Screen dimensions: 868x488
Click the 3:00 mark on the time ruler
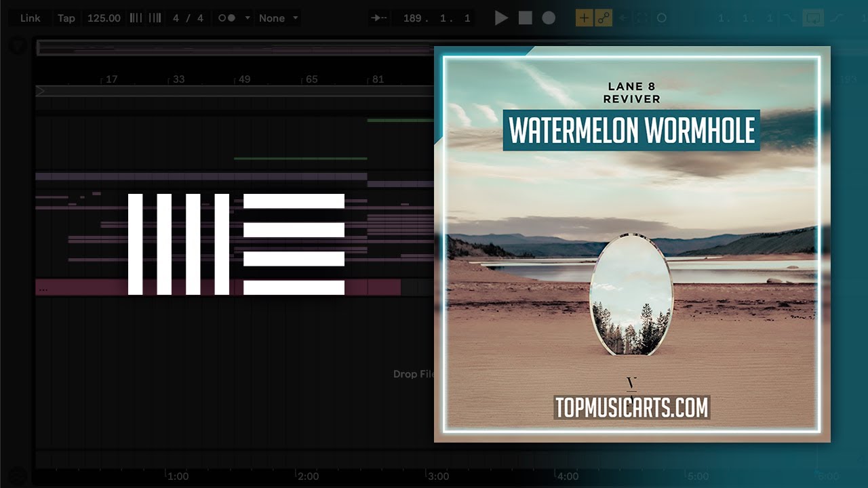[438, 476]
